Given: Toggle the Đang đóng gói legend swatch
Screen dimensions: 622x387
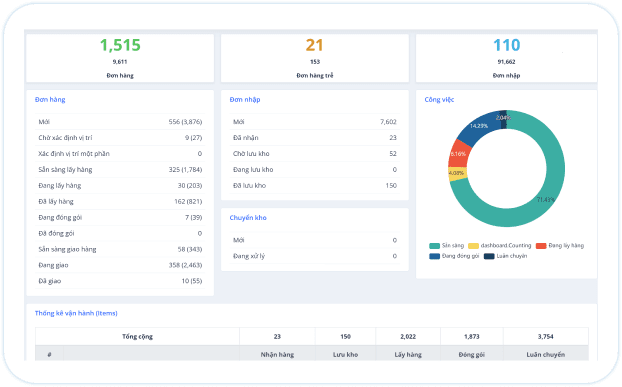Looking at the screenshot, I should point(434,256).
